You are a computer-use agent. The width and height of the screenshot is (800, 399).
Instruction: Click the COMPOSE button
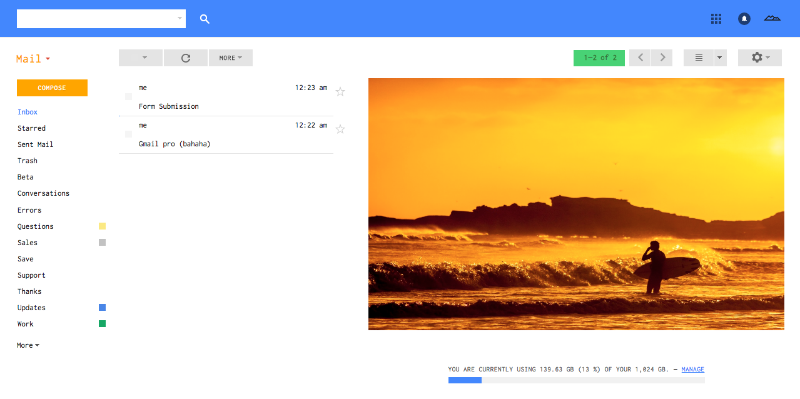coord(52,88)
